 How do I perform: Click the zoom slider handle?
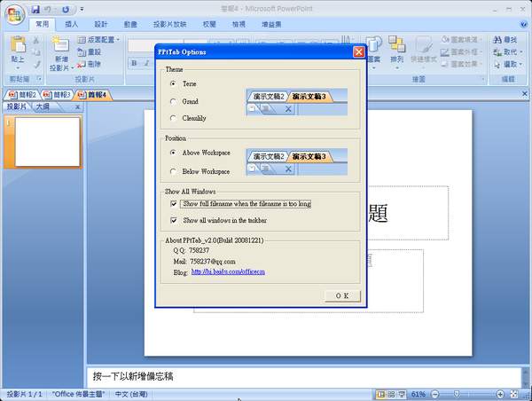pyautogui.click(x=457, y=394)
